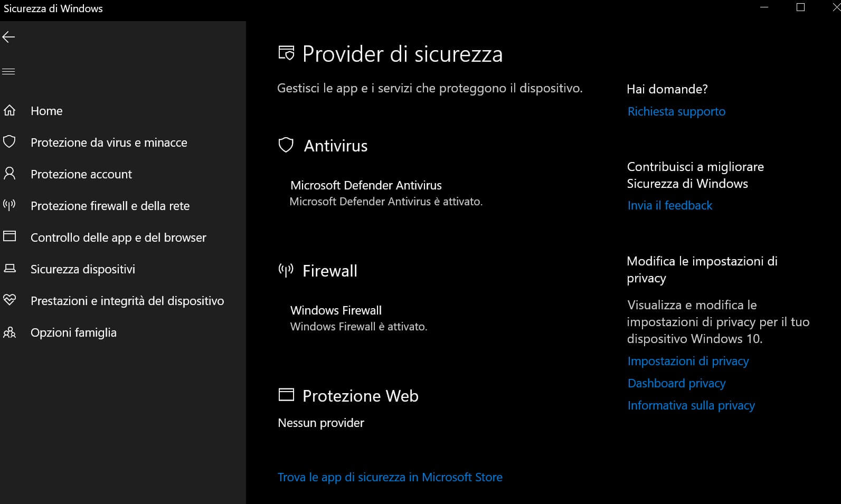The image size is (841, 504).
Task: Go to Protezione firewall e della rete
Action: [x=110, y=206]
